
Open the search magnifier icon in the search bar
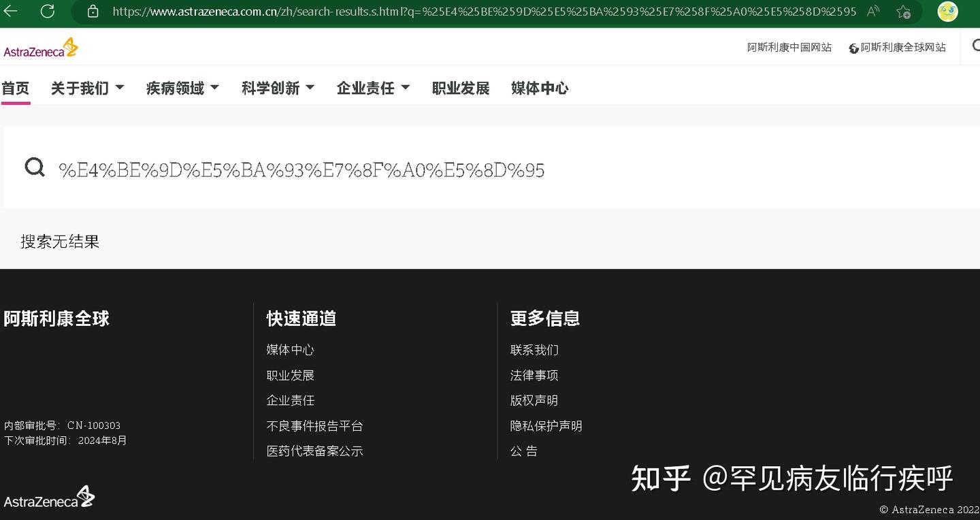click(34, 167)
